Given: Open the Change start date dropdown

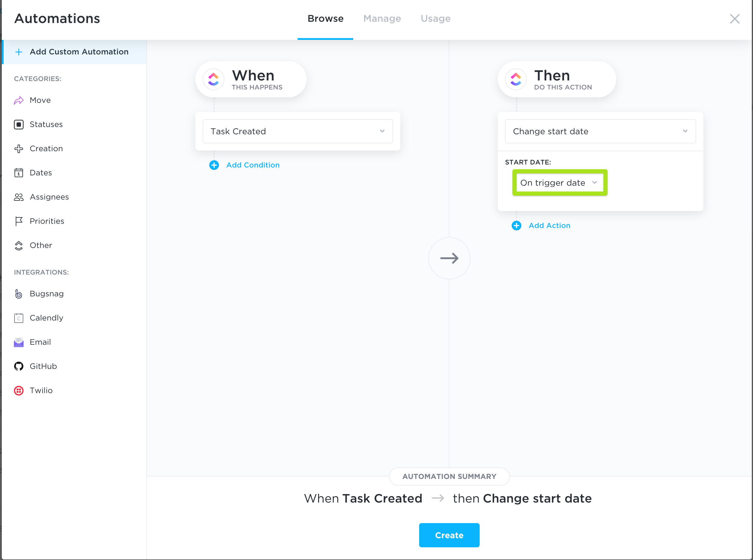Looking at the screenshot, I should (x=600, y=131).
